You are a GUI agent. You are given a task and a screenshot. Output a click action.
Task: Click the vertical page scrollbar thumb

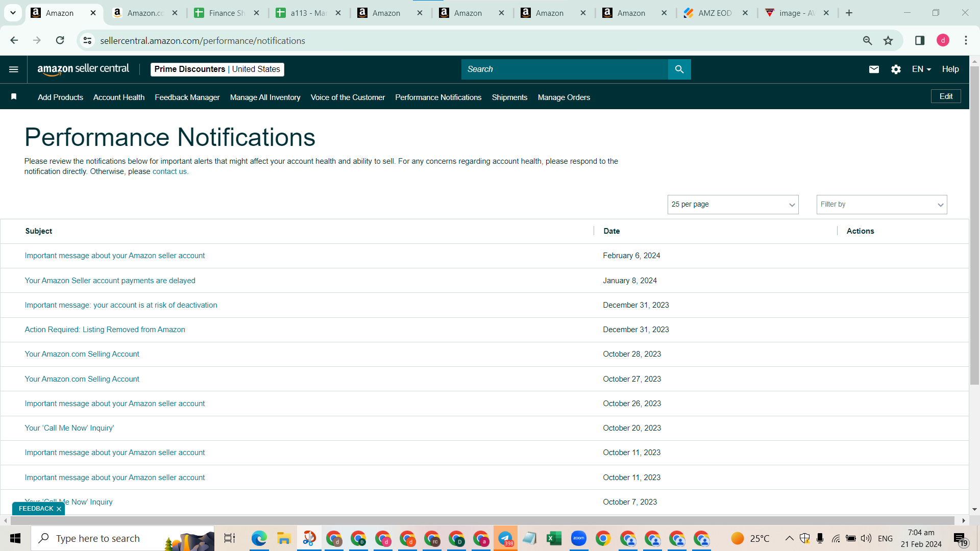tap(974, 224)
